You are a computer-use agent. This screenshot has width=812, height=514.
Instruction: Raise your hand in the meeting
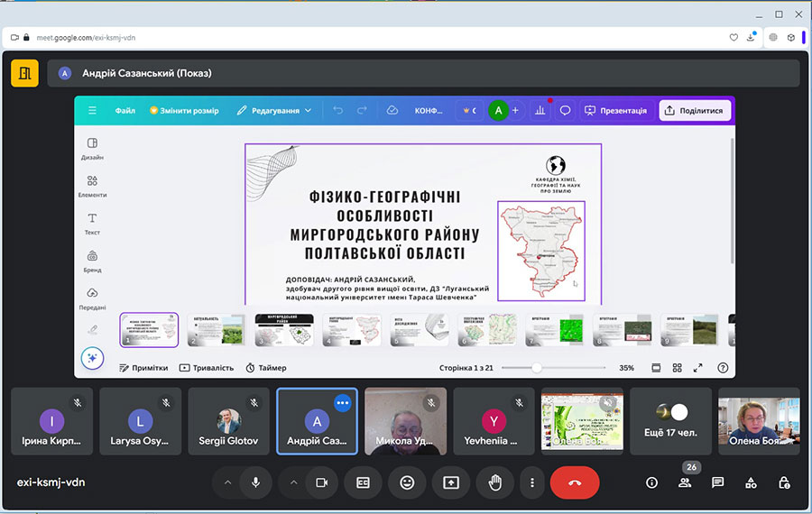tap(494, 482)
